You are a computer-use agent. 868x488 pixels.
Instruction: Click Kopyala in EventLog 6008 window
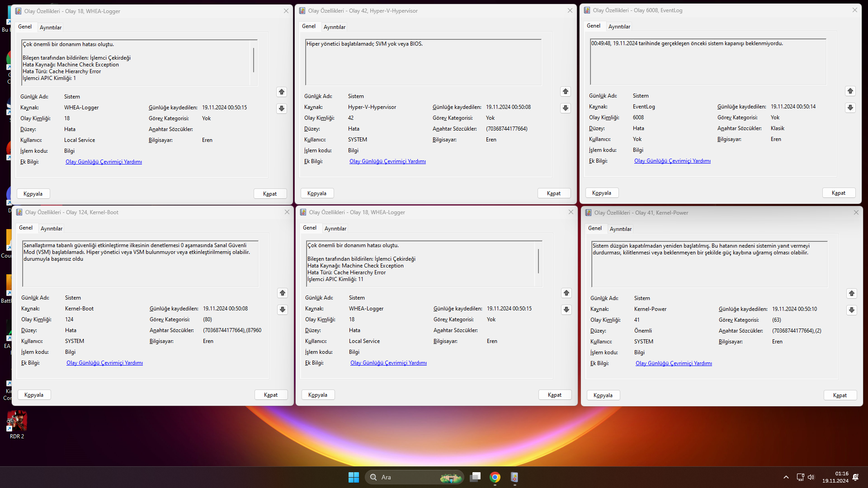pos(602,193)
